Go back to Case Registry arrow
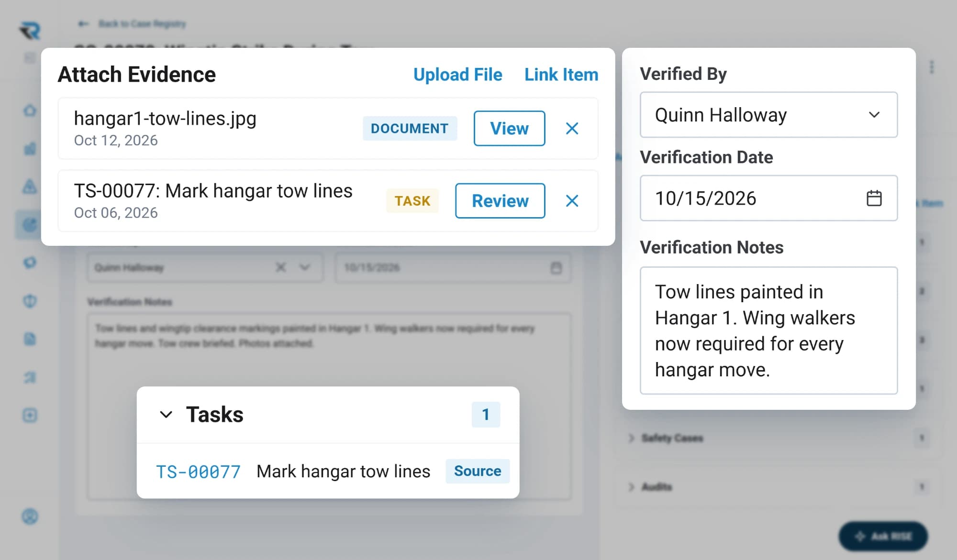The height and width of the screenshot is (560, 957). point(83,23)
